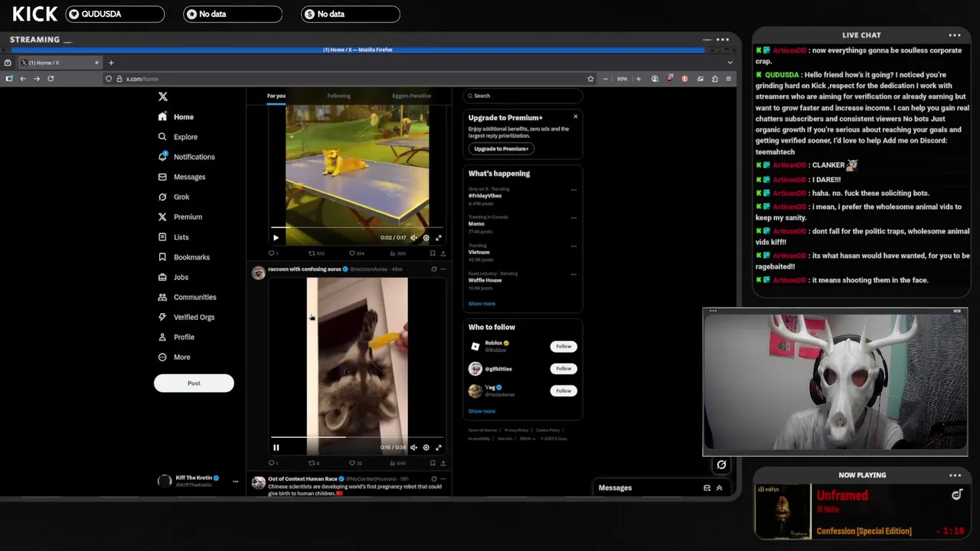
Task: Open Vietnam trend options menu
Action: pos(573,246)
